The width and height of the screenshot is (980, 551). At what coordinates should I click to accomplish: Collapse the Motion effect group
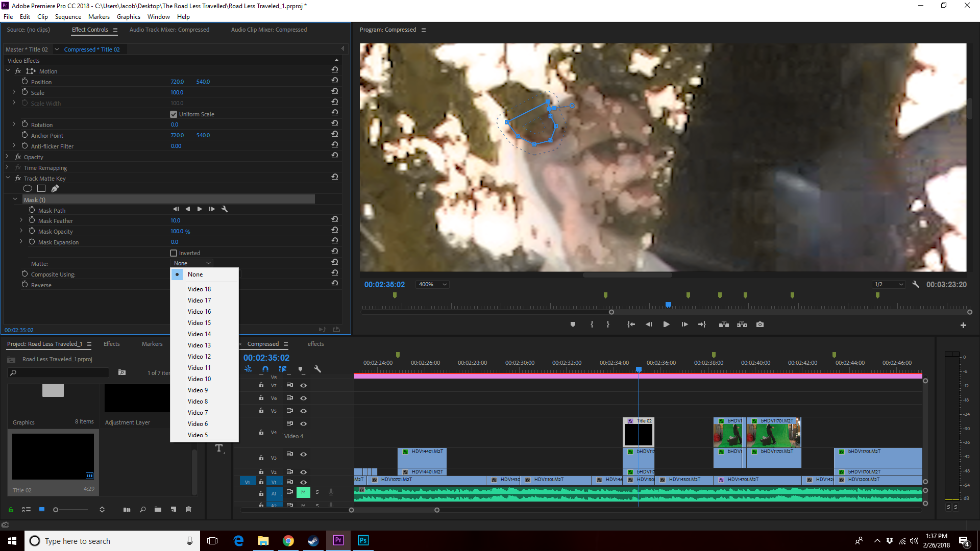point(8,71)
